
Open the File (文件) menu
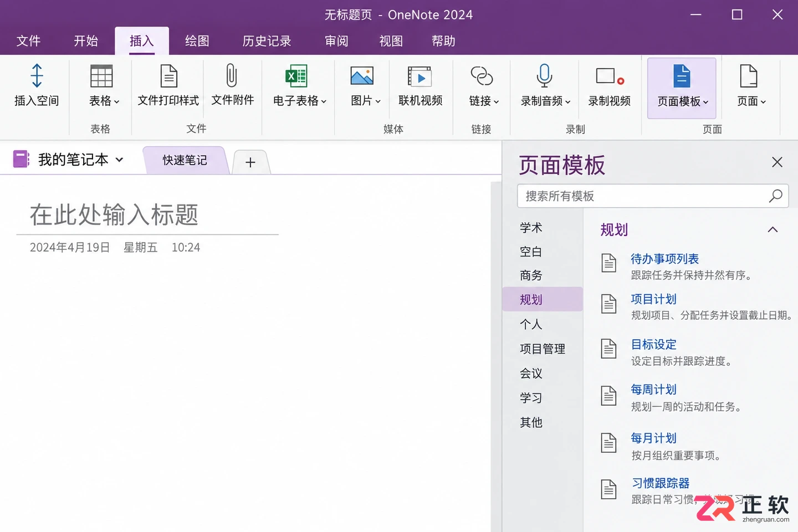point(28,41)
